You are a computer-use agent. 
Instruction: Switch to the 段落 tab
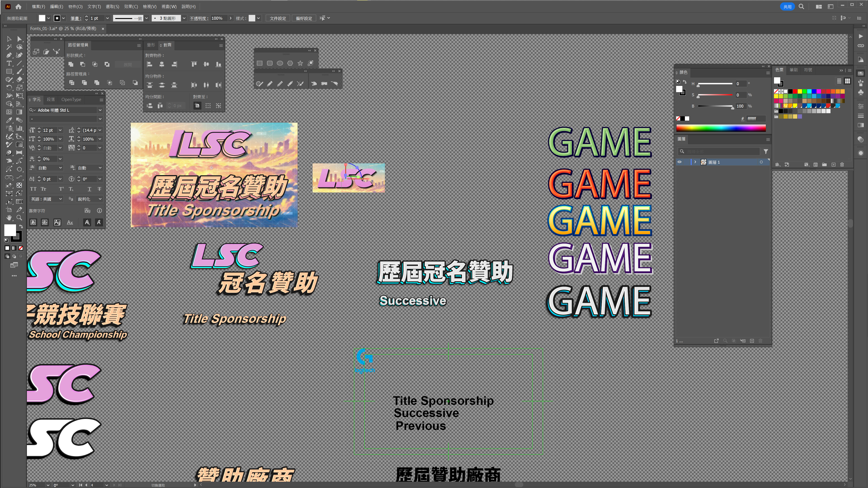point(51,99)
